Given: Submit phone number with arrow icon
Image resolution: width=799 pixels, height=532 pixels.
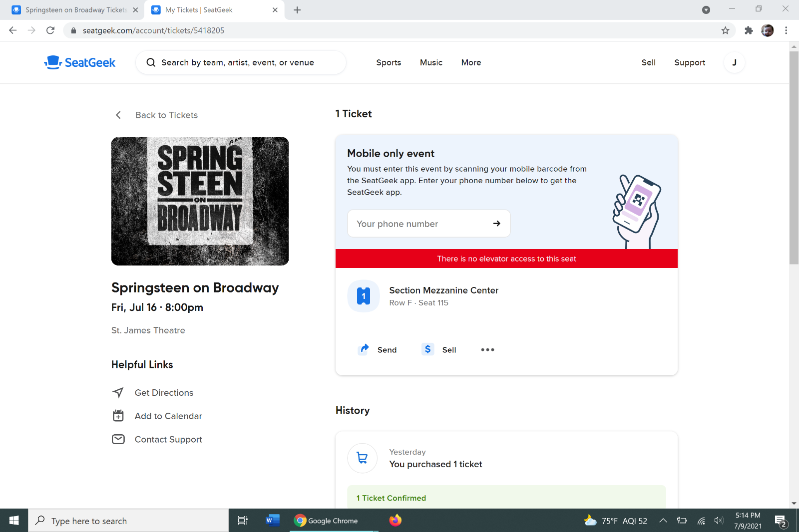Looking at the screenshot, I should [x=496, y=224].
